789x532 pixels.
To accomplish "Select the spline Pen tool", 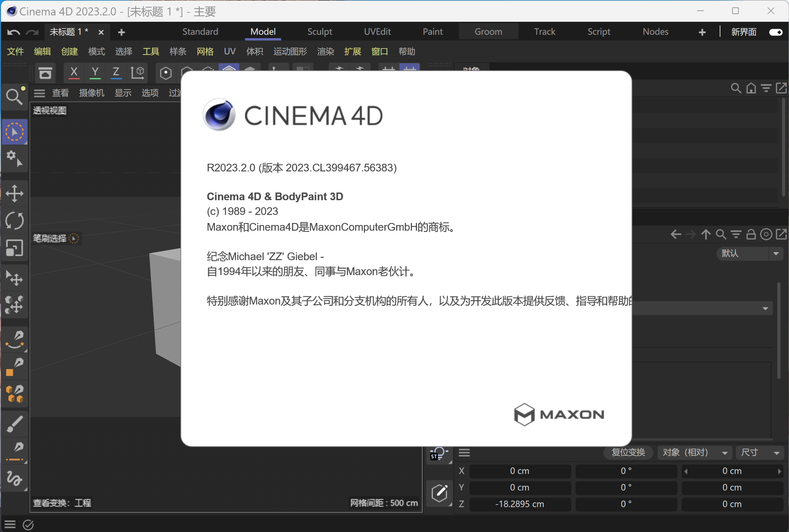I will 15,339.
